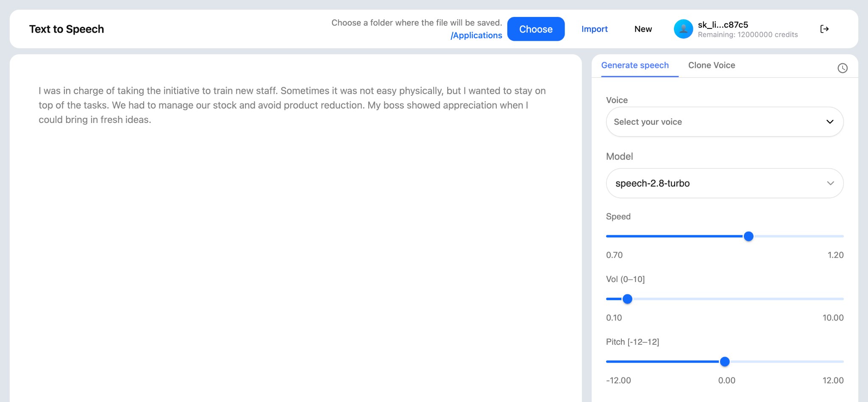Click the Model dropdown chevron arrow

tap(830, 183)
